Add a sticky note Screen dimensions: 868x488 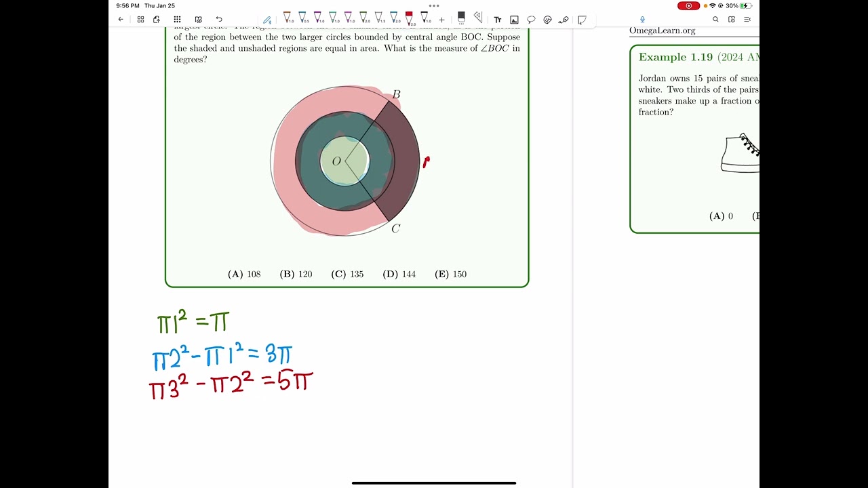click(x=582, y=20)
